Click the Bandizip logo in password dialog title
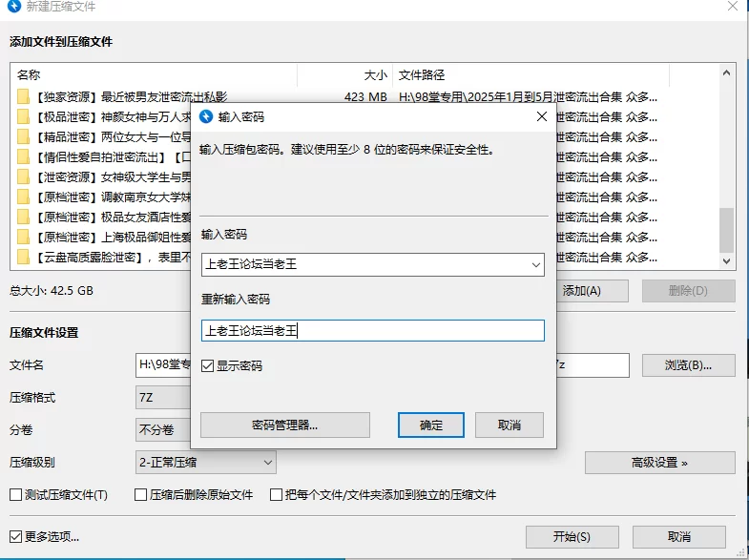This screenshot has width=749, height=560. (206, 116)
